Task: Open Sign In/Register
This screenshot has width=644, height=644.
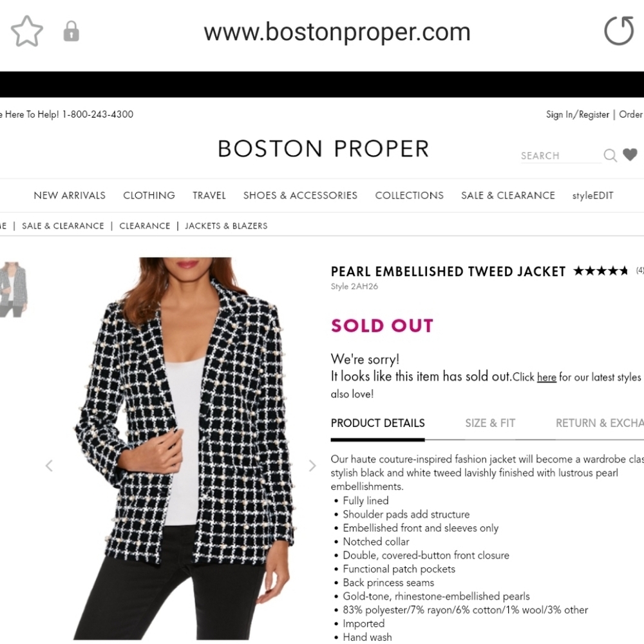Action: point(578,114)
